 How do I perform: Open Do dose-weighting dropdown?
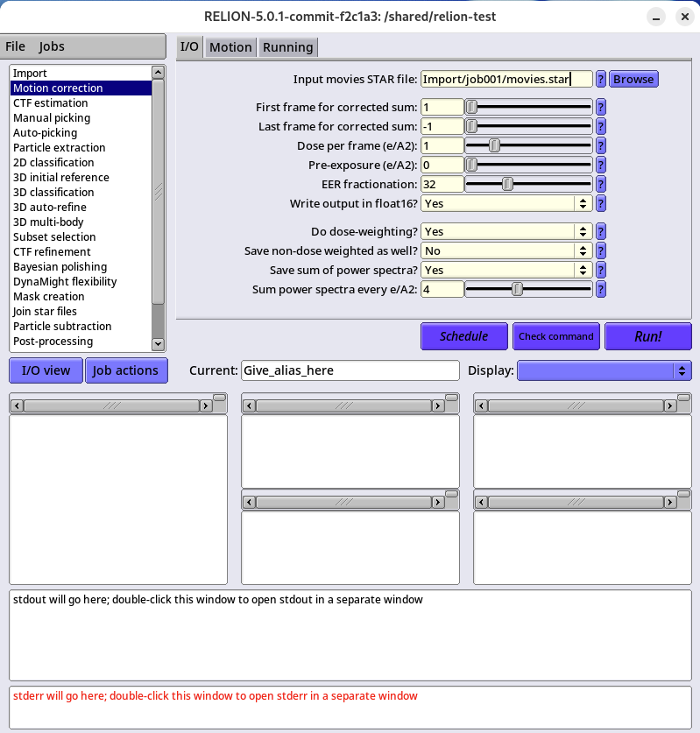(506, 231)
